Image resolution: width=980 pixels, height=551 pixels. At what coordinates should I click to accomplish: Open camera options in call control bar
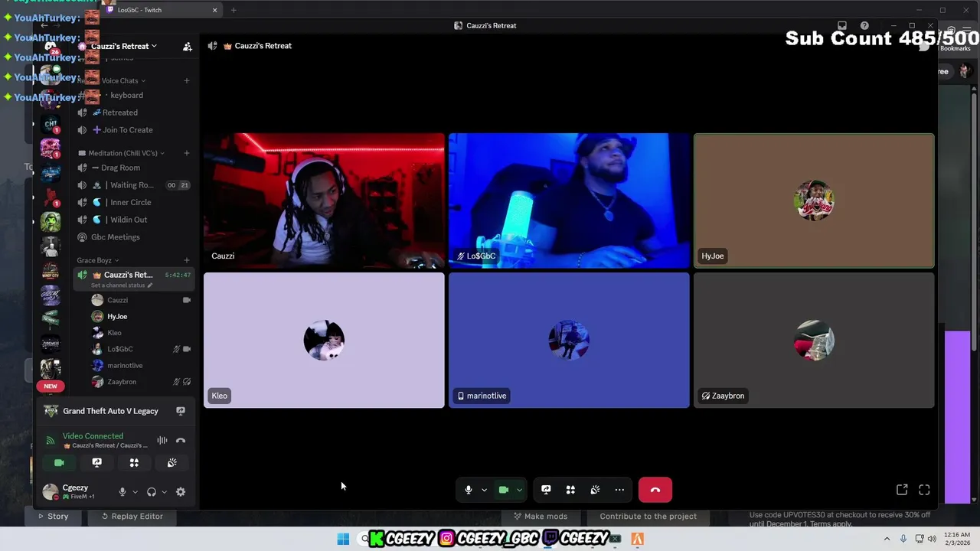[x=519, y=490]
